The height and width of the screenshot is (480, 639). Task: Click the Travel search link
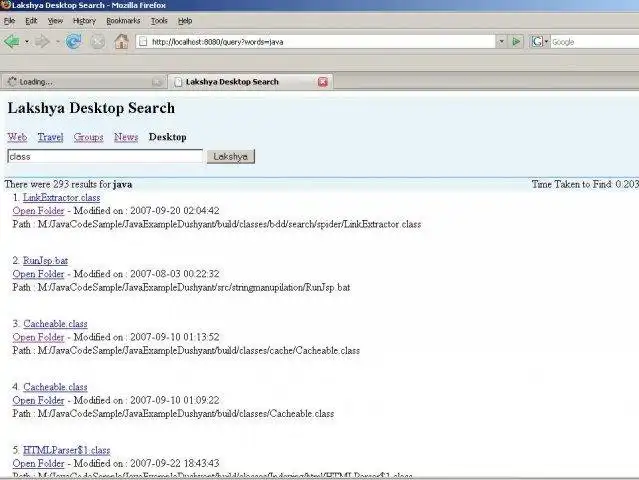point(51,137)
